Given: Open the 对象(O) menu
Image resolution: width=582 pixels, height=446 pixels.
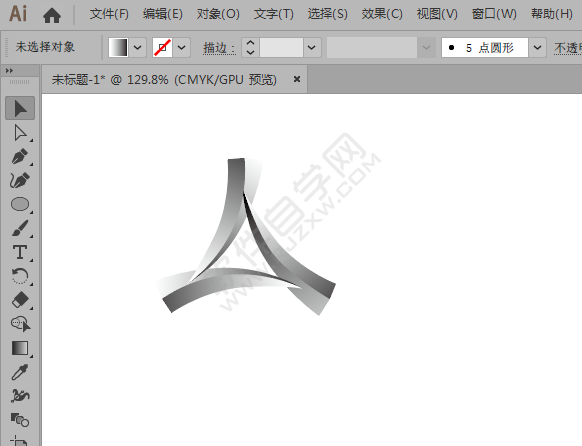Looking at the screenshot, I should point(218,14).
